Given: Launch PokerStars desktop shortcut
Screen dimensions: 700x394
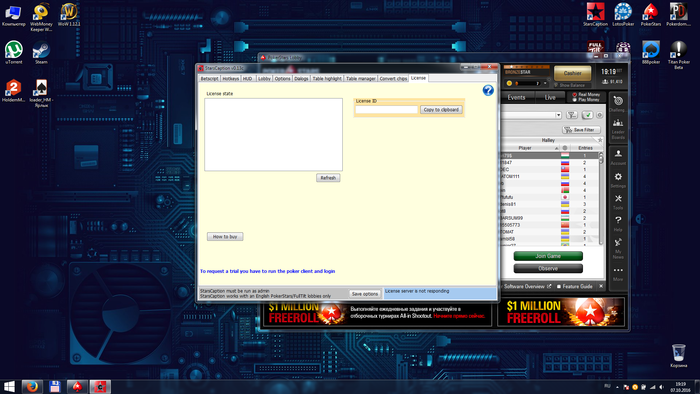Looking at the screenshot, I should (x=650, y=14).
